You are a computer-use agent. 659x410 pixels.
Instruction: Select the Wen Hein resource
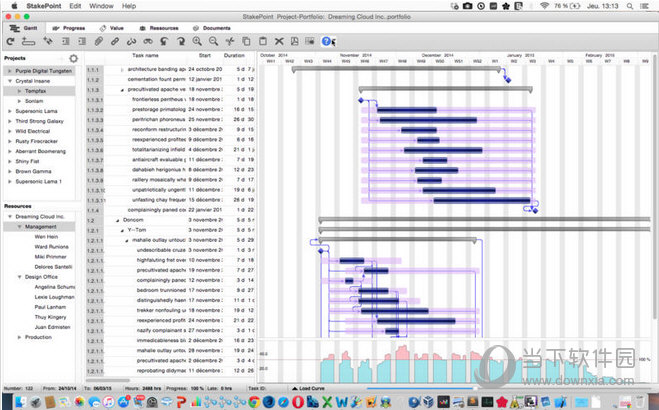click(x=46, y=237)
